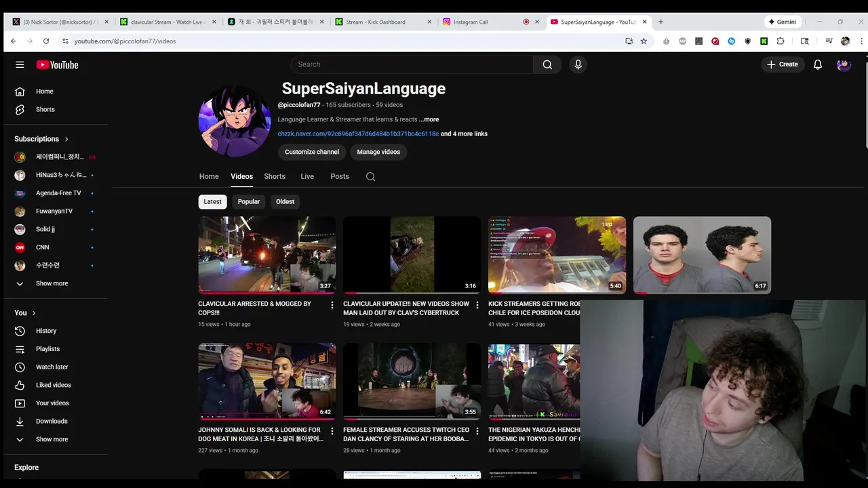Bookmark this page with star icon
Screen dimensions: 868x488
644,41
